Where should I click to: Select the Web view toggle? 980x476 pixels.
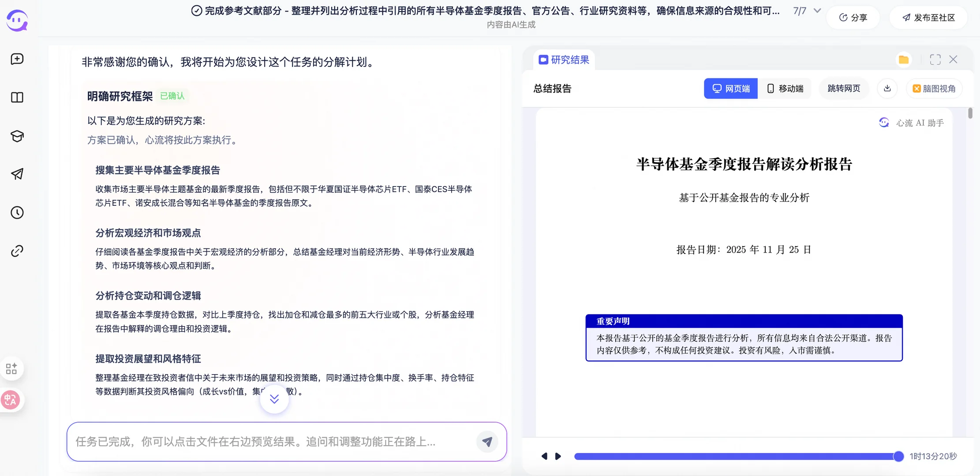731,89
